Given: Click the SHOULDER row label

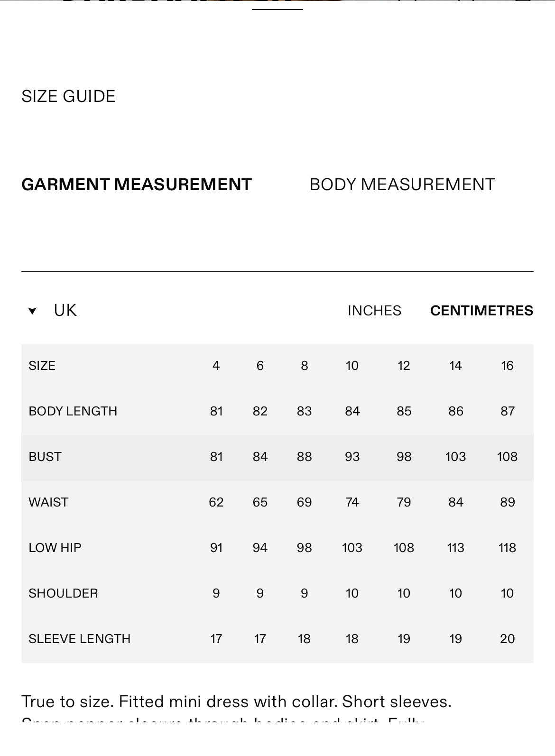Looking at the screenshot, I should point(63,593).
